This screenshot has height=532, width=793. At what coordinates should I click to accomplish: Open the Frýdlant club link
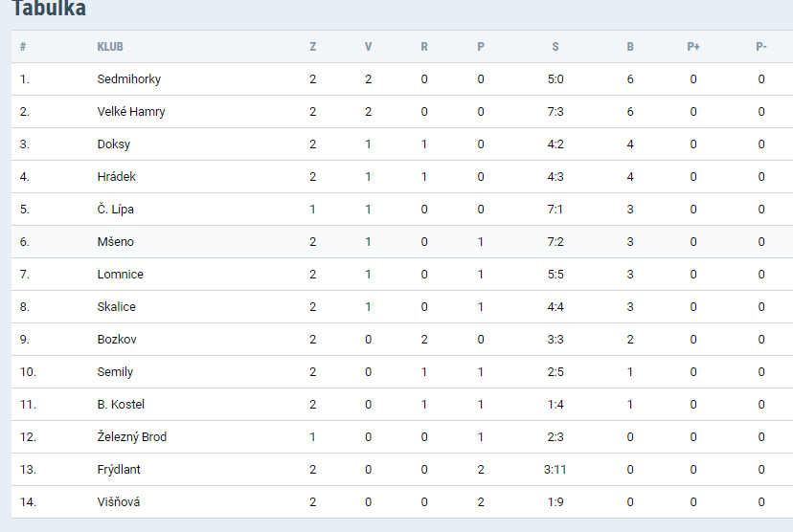tap(119, 470)
